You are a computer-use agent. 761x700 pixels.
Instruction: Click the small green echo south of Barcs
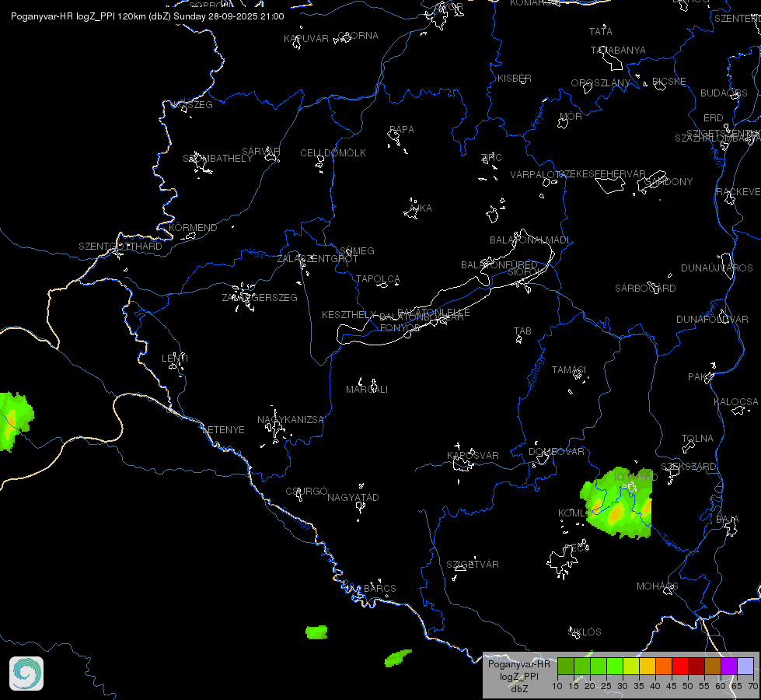[316, 632]
